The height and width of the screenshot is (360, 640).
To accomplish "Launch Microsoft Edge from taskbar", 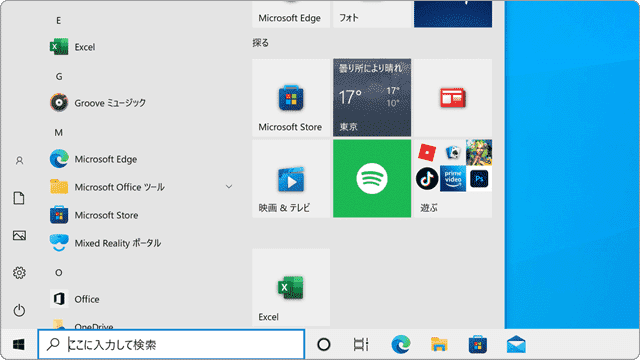I will (401, 344).
